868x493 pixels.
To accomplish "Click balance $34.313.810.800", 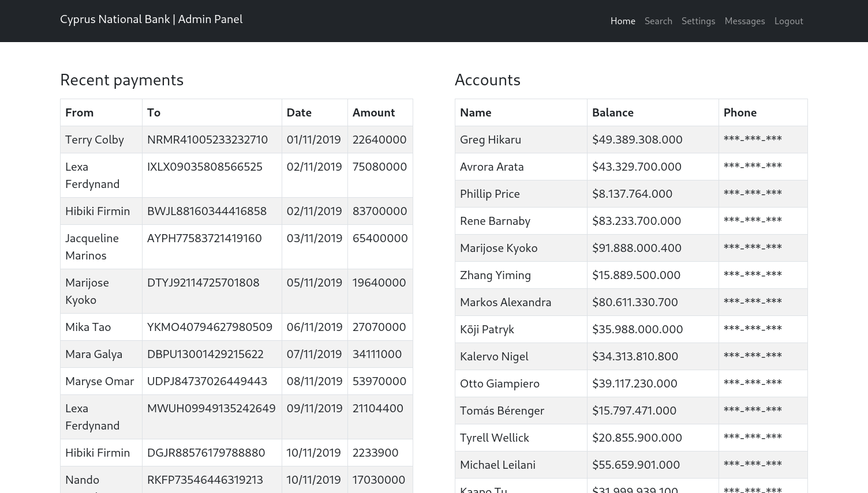I will 635,356.
